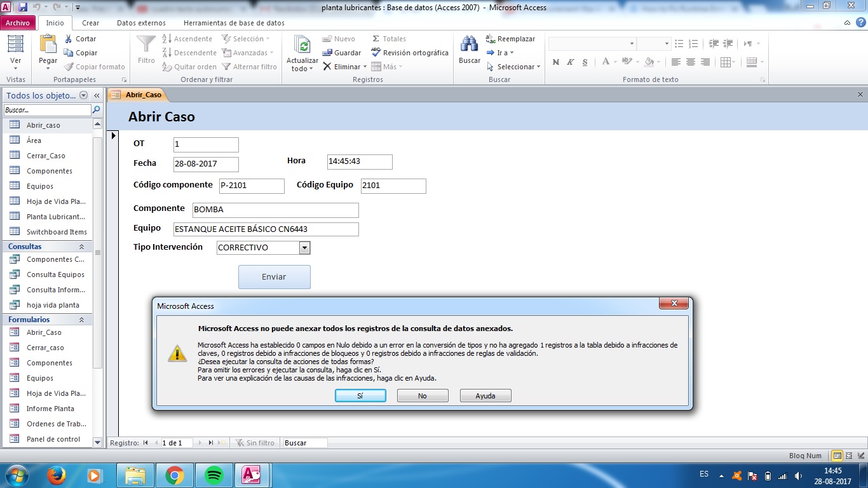Align text to the left
Image resolution: width=868 pixels, height=488 pixels.
(675, 62)
